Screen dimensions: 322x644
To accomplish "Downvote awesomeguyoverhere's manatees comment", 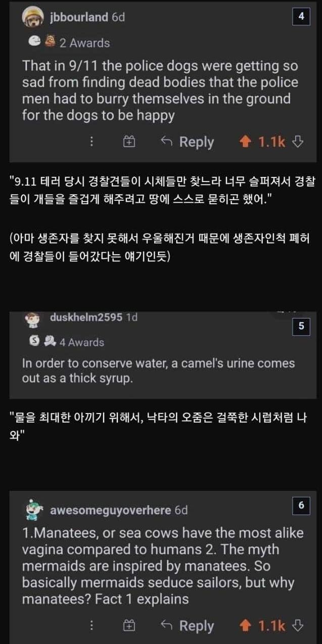I will 298,626.
